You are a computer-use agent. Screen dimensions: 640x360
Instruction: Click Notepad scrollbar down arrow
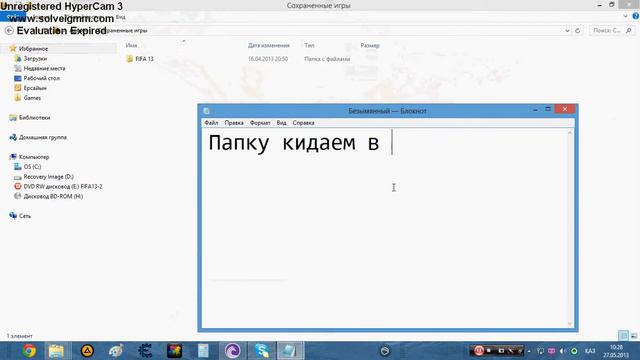pyautogui.click(x=570, y=324)
